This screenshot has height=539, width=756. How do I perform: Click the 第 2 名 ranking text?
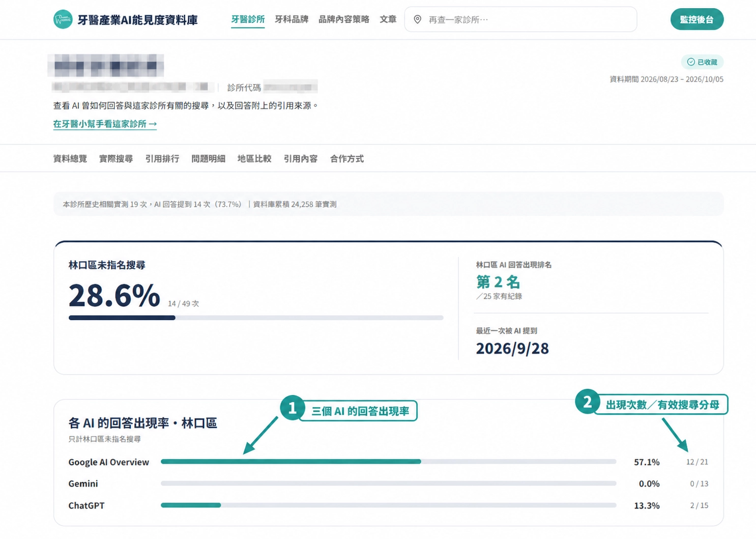(x=498, y=281)
